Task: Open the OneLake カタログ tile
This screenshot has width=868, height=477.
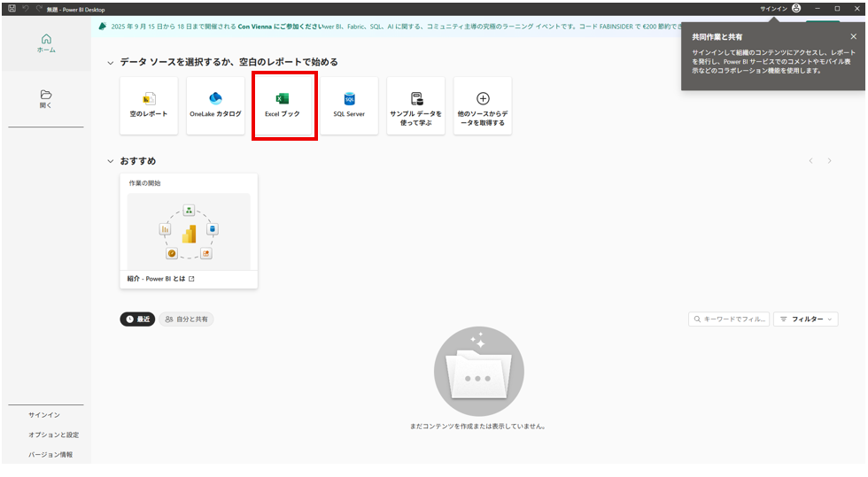Action: click(215, 105)
